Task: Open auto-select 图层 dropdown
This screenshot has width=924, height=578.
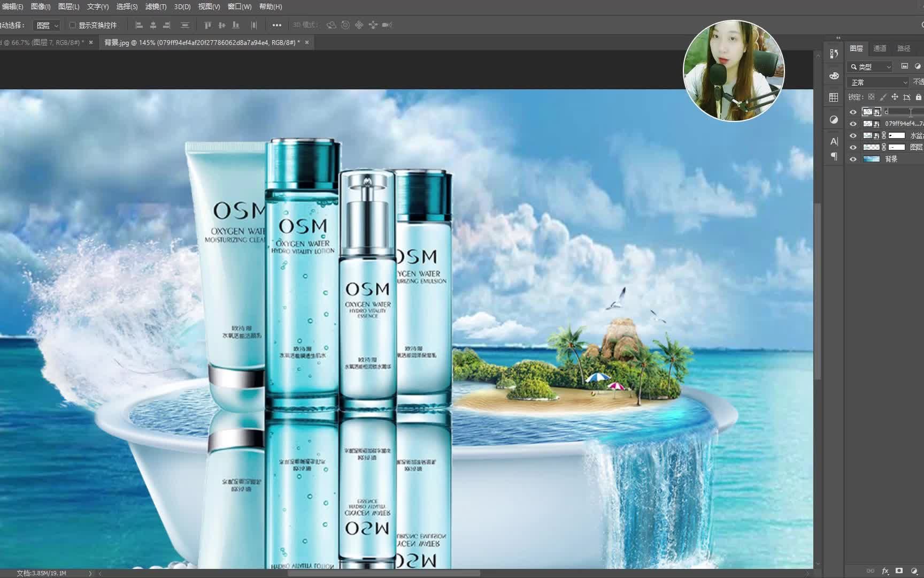Action: 47,25
